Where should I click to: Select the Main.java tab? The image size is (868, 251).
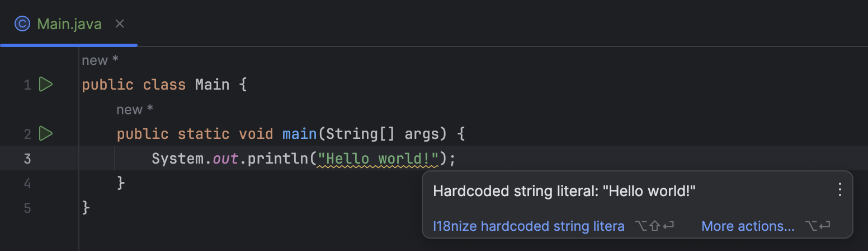(x=69, y=24)
